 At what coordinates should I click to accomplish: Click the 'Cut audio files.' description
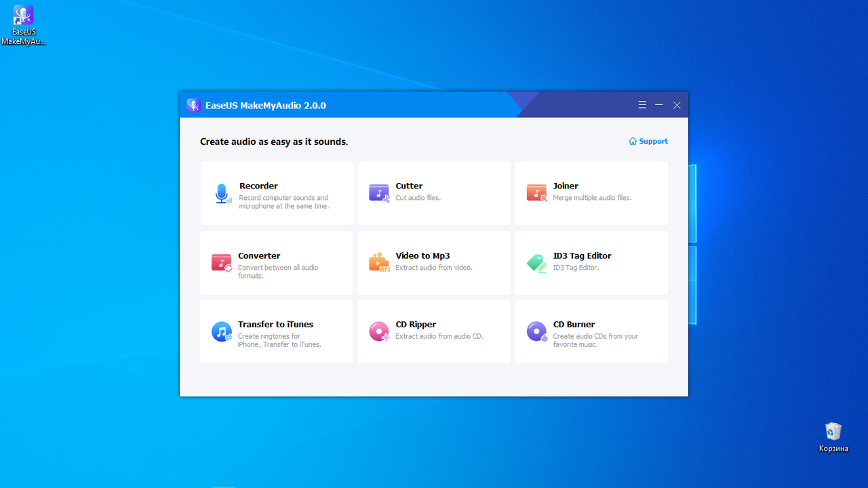pos(418,198)
